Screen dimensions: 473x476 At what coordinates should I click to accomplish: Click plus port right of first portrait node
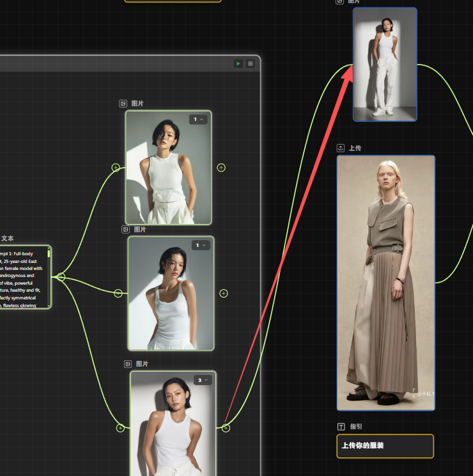[x=221, y=168]
